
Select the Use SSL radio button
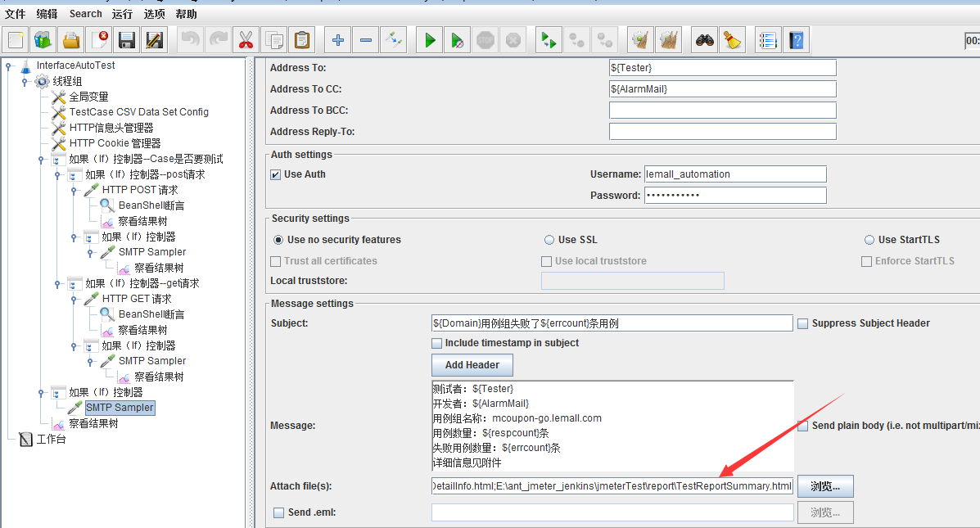pyautogui.click(x=549, y=240)
